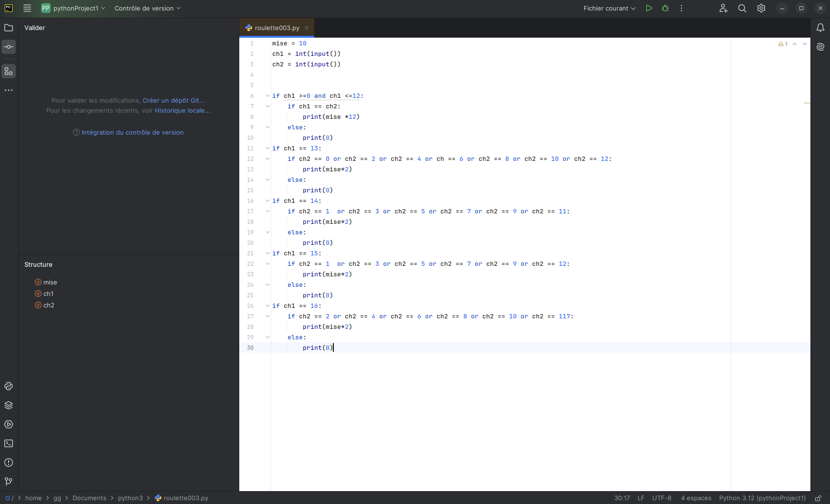830x504 pixels.
Task: Open the AI Assistant spiral icon
Action: [820, 47]
